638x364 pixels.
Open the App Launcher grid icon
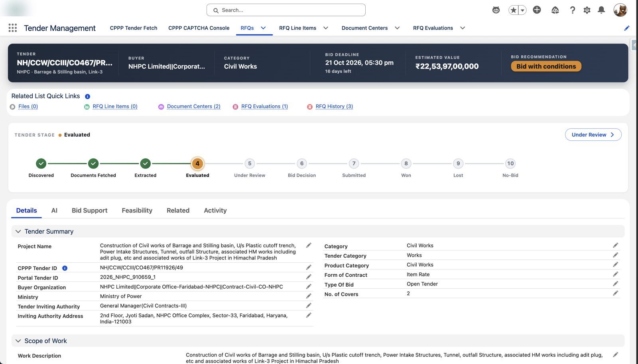pos(12,28)
